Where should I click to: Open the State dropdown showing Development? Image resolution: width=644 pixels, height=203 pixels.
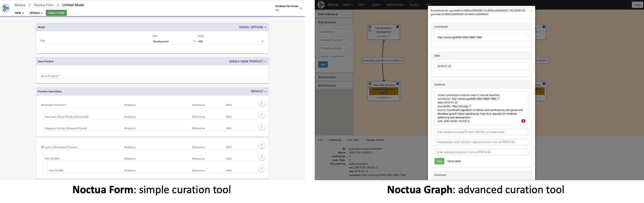tap(174, 41)
